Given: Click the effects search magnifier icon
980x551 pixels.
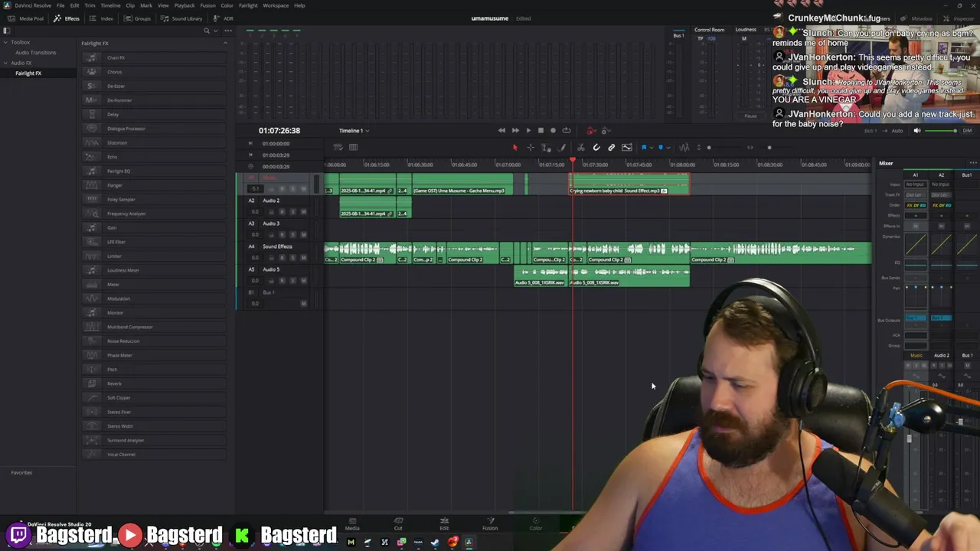Looking at the screenshot, I should coord(207,31).
